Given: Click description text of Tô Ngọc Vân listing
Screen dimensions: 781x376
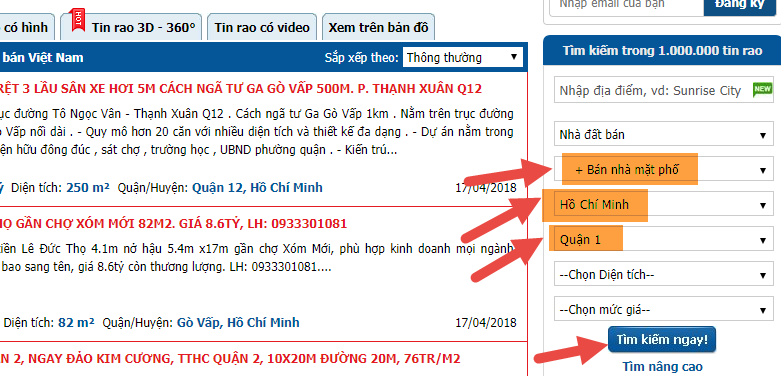Looking at the screenshot, I should point(257,132).
